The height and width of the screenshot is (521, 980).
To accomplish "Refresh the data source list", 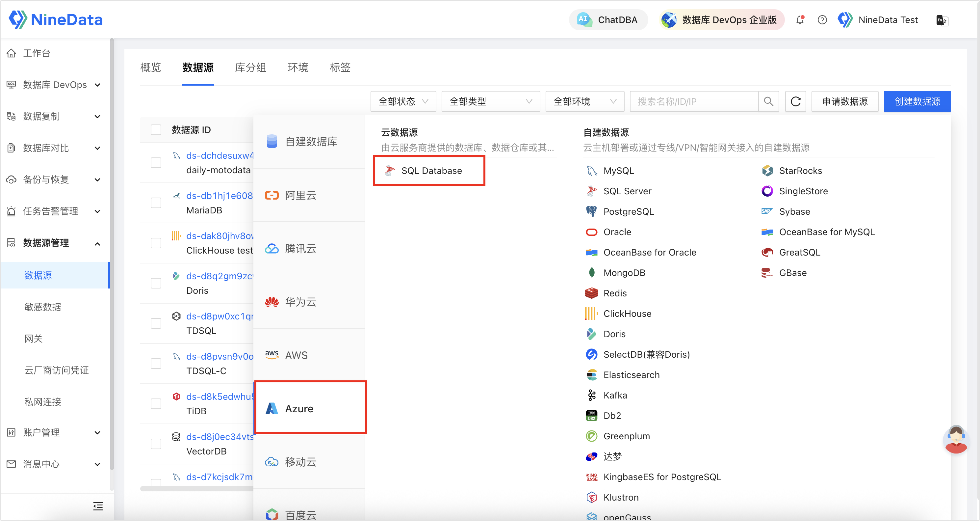I will [795, 101].
